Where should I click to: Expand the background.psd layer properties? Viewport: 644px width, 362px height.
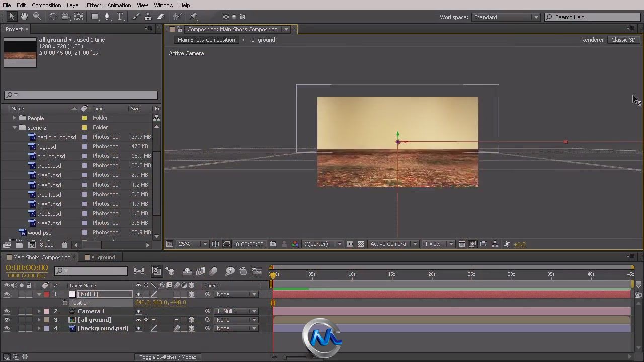click(x=39, y=328)
